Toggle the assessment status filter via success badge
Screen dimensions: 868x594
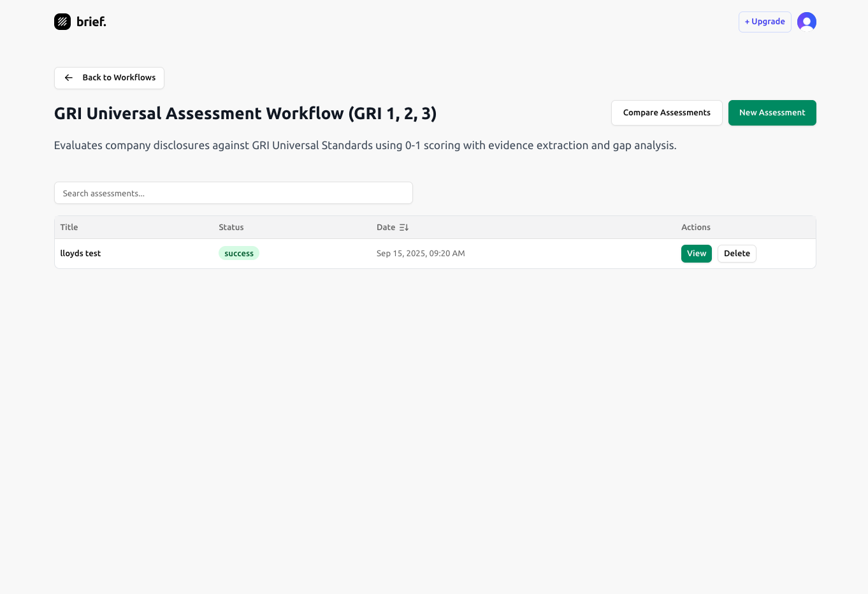tap(239, 253)
